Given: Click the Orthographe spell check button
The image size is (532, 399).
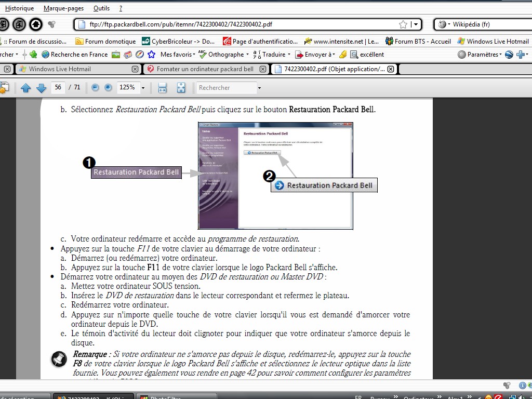Looking at the screenshot, I should (x=225, y=54).
